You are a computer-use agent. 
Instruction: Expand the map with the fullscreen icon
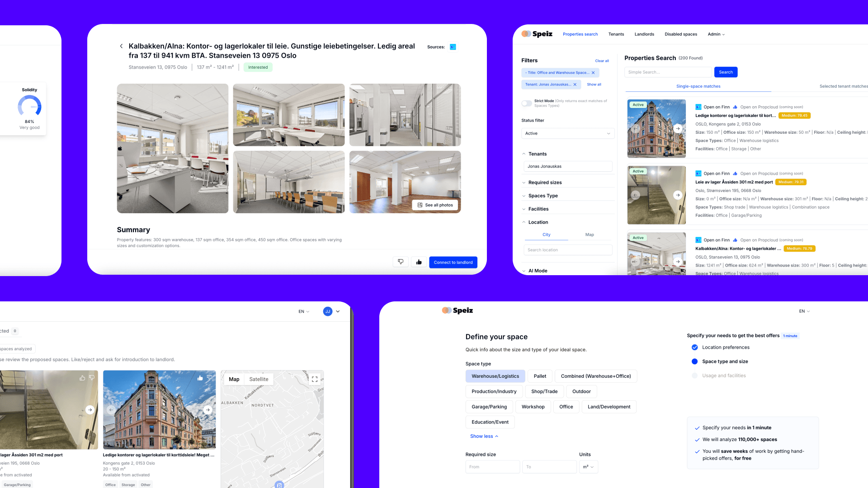[x=315, y=379]
